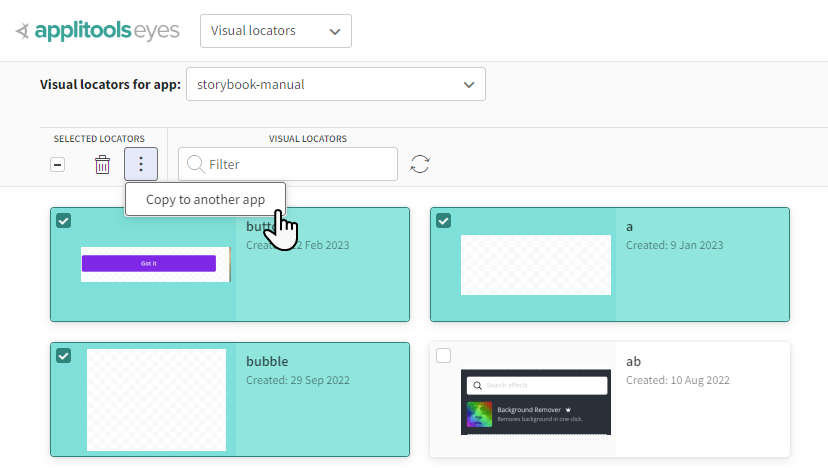Click the refresh locators icon
Viewport: 828px width, 468px height.
point(420,164)
